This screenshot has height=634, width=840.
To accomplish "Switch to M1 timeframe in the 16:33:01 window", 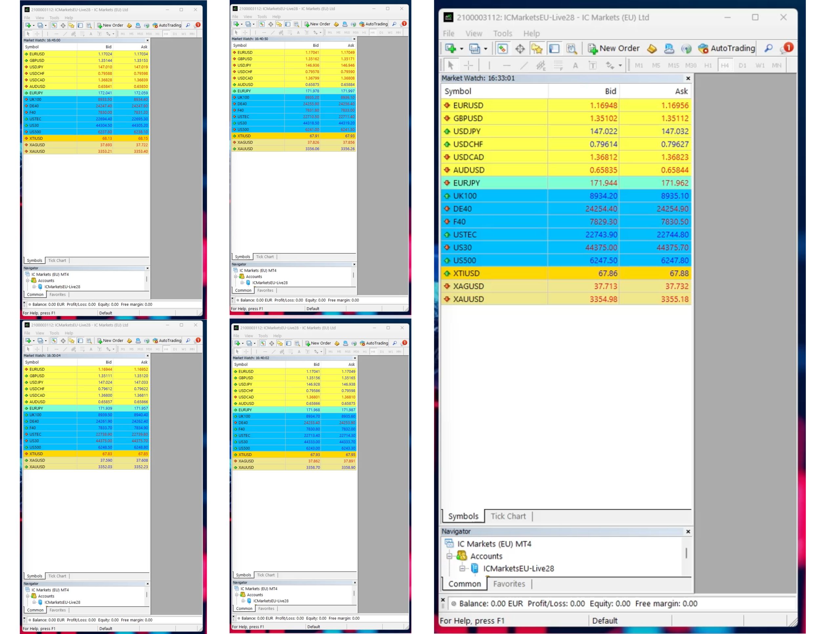I will (x=639, y=65).
